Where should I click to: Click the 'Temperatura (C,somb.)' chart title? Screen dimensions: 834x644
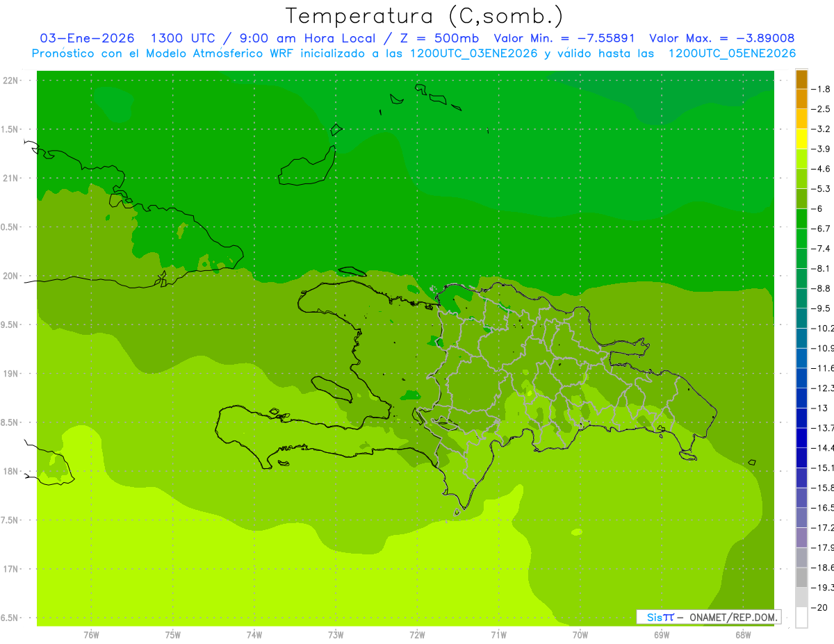point(424,16)
